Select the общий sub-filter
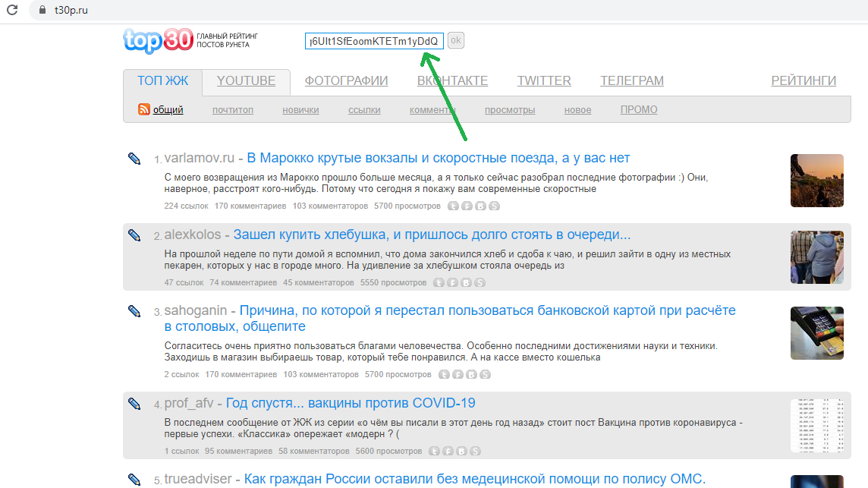 point(168,110)
